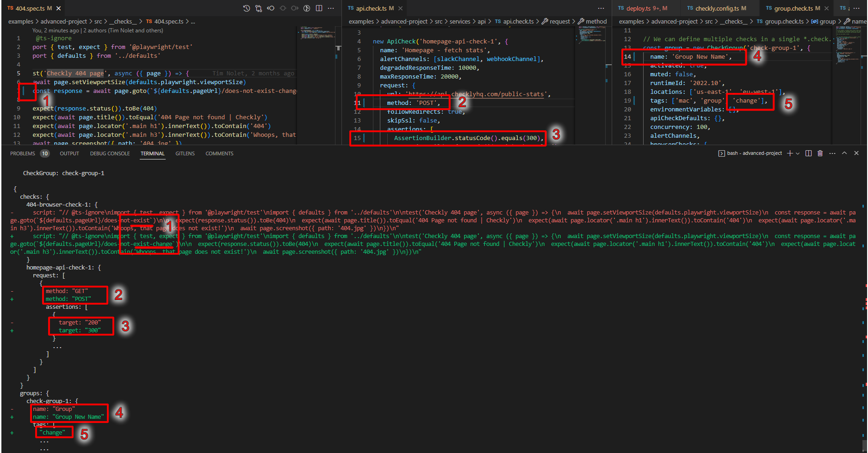Click 'name: "Group New Name"' in terminal diff
Screen dimensions: 868x453
[68, 417]
